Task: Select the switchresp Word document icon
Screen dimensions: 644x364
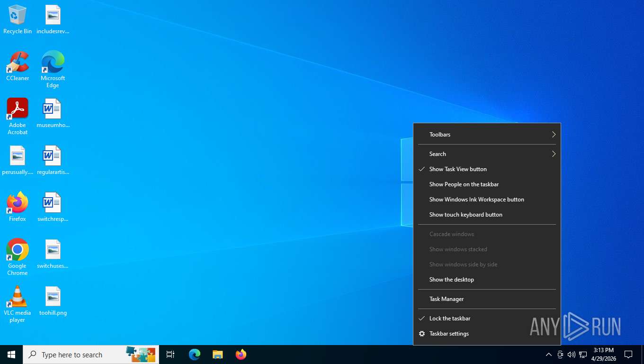Action: tap(53, 207)
